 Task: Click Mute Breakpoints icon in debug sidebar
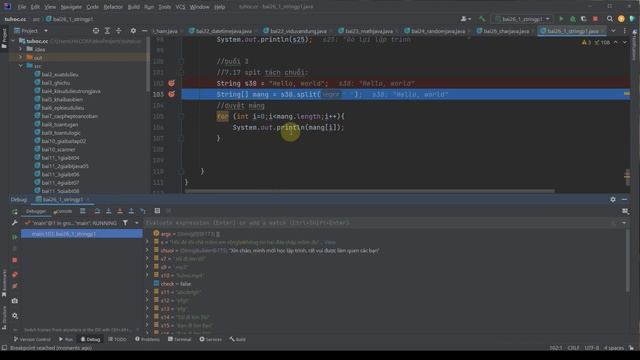[15, 286]
